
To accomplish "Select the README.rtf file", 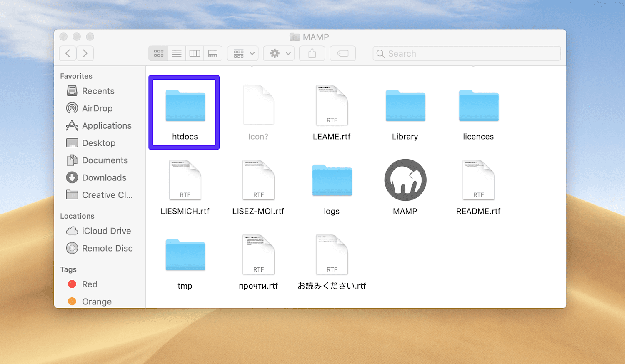I will (x=478, y=180).
